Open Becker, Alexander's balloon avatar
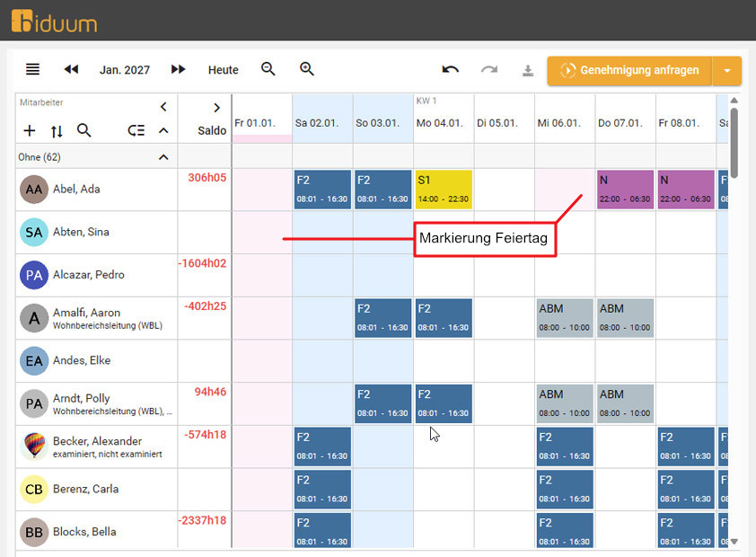The image size is (756, 557). point(34,446)
